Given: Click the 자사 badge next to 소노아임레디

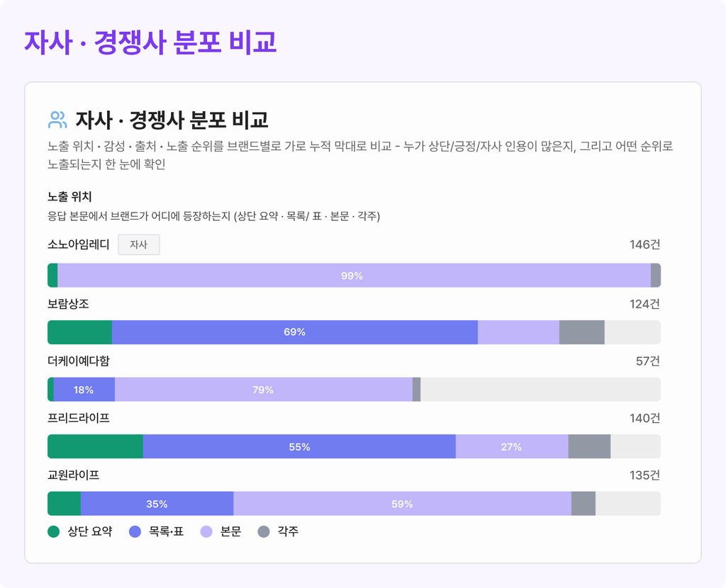Looking at the screenshot, I should tap(139, 244).
